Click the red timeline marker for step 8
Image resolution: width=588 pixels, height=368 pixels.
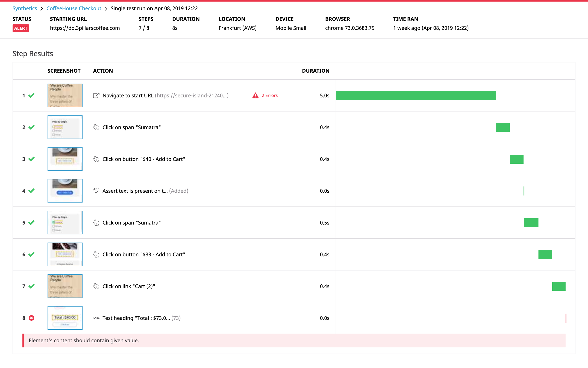pos(566,318)
